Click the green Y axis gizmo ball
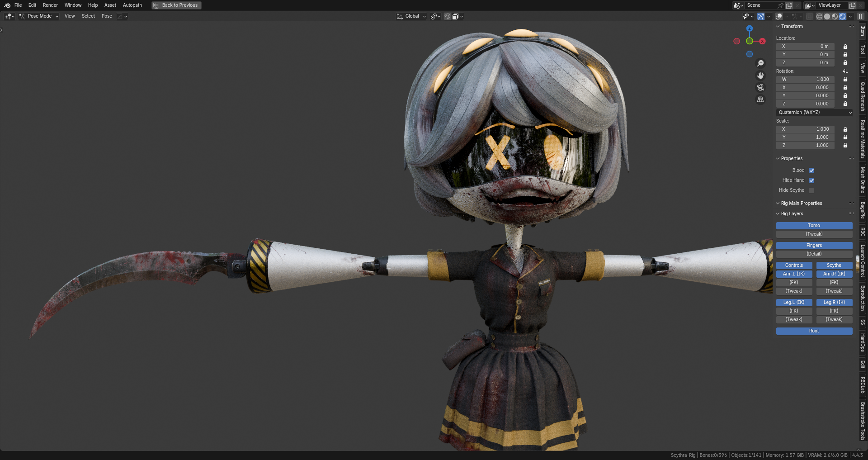868x460 pixels. 750,41
